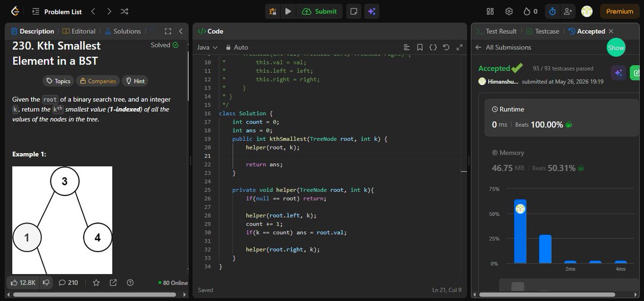Select the Runtime stats card
The height and width of the screenshot is (301, 644).
click(562, 117)
